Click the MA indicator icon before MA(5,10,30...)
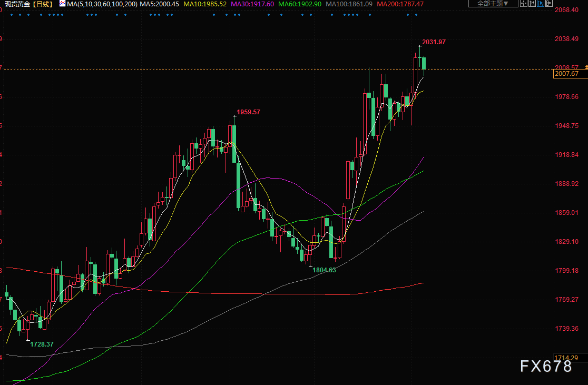The height and width of the screenshot is (385, 588). click(62, 4)
